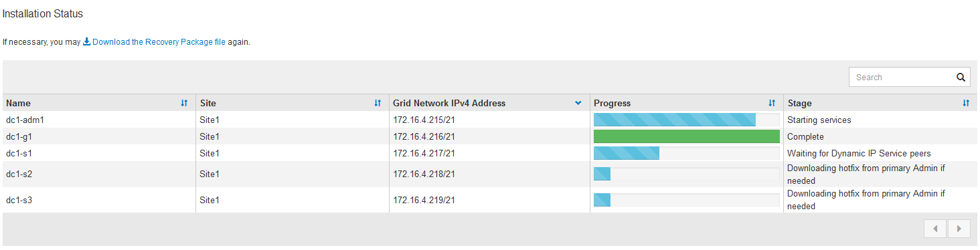980x250 pixels.
Task: Sort by Progress column arrows icon
Action: coord(772,103)
